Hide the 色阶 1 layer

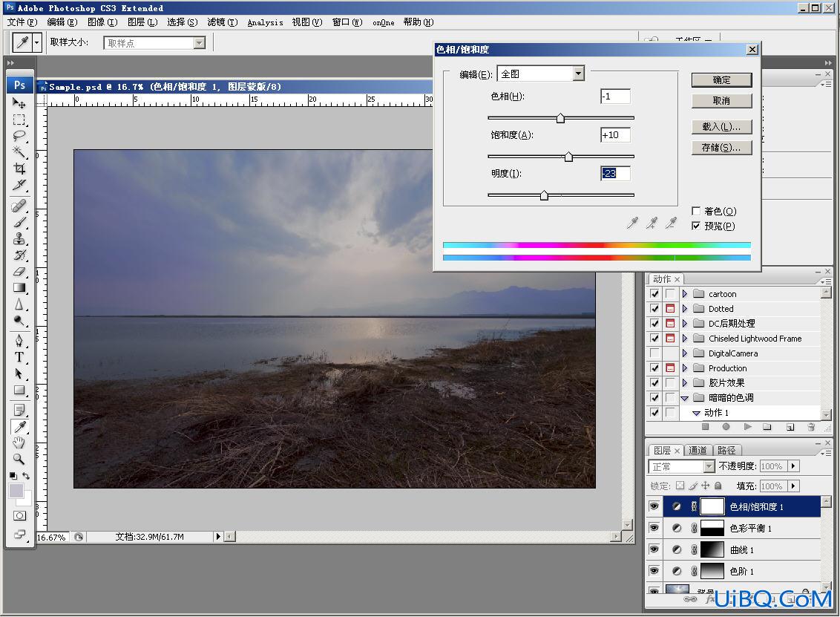point(654,570)
